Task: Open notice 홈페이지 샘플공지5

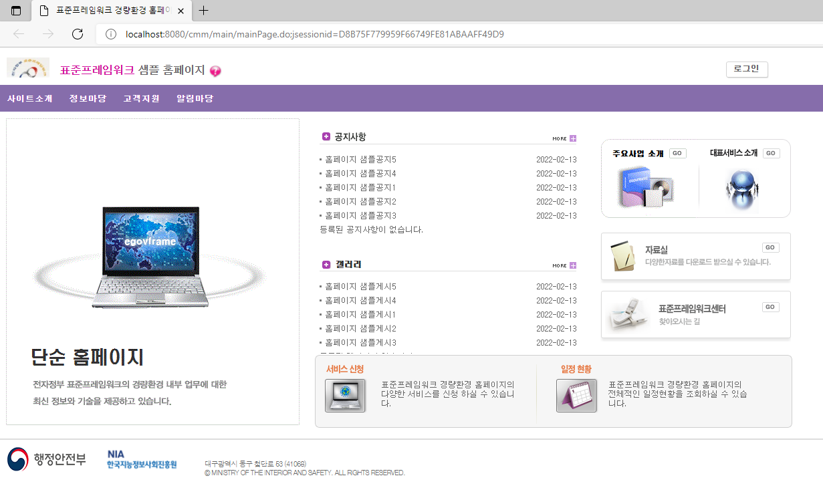Action: click(360, 160)
